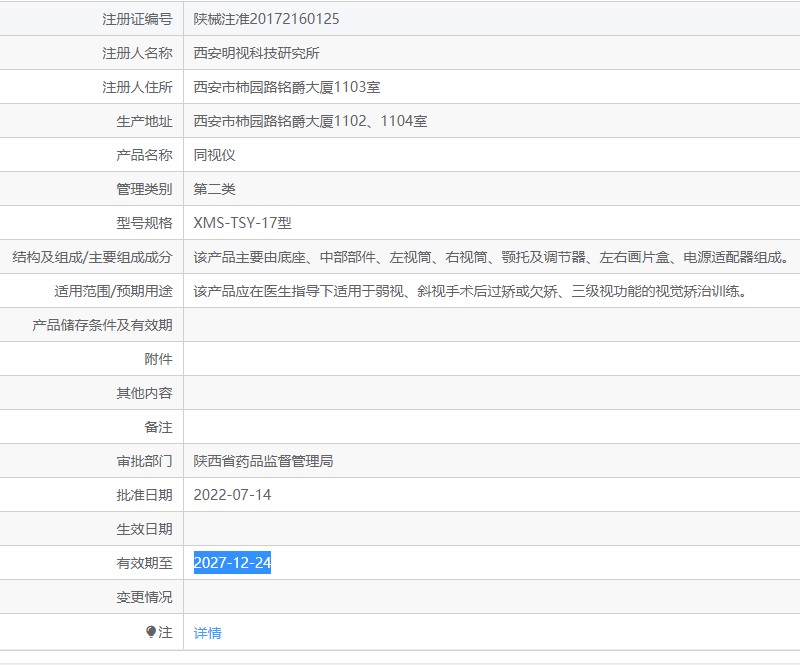This screenshot has width=800, height=665.
Task: Click the 变更情况 row label
Action: point(144,597)
